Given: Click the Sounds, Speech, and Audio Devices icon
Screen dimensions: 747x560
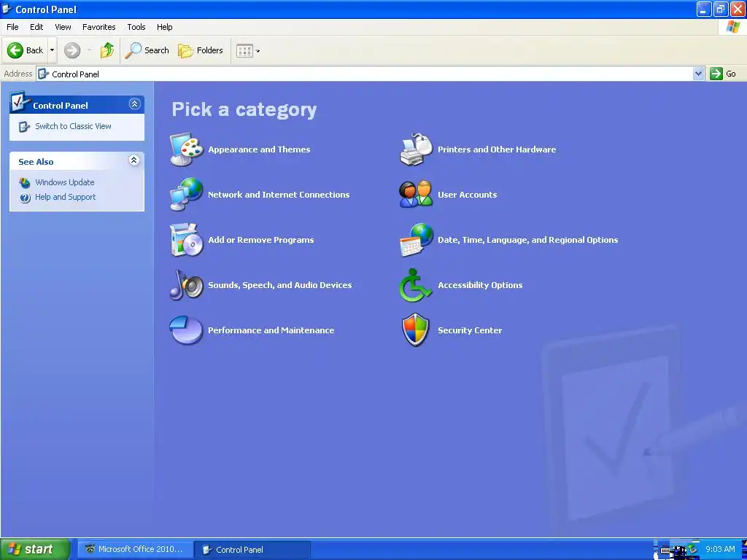Looking at the screenshot, I should 187,285.
